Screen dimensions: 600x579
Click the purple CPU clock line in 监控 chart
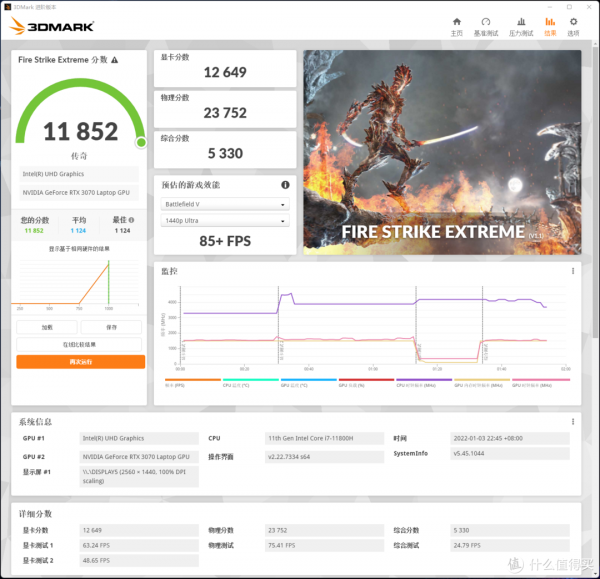click(352, 304)
